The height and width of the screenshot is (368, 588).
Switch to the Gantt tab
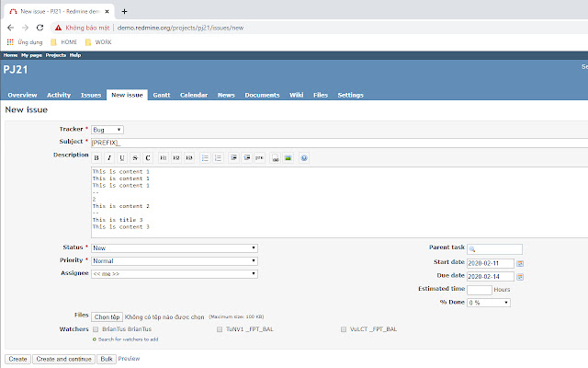coord(162,95)
